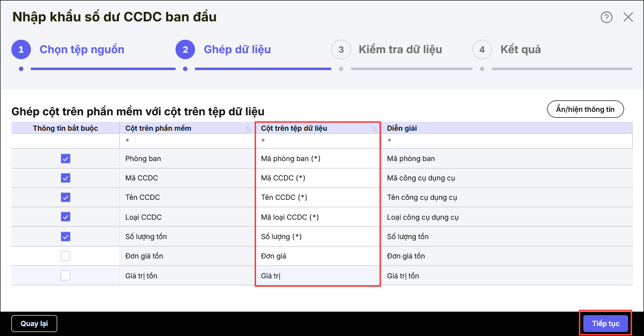Sort the Cột trên tệp dữ liệu column

click(374, 129)
